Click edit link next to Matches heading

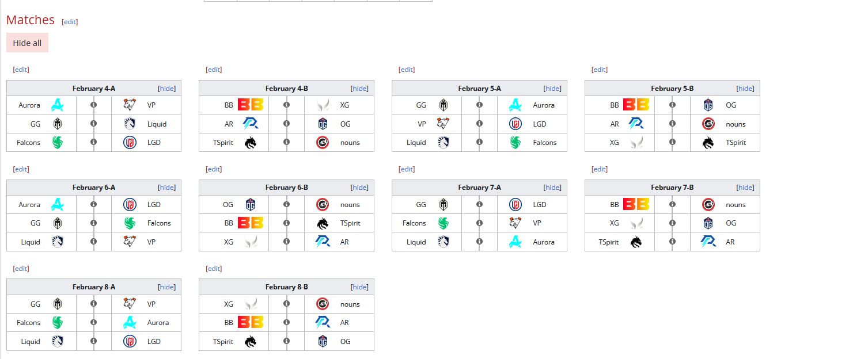click(70, 21)
